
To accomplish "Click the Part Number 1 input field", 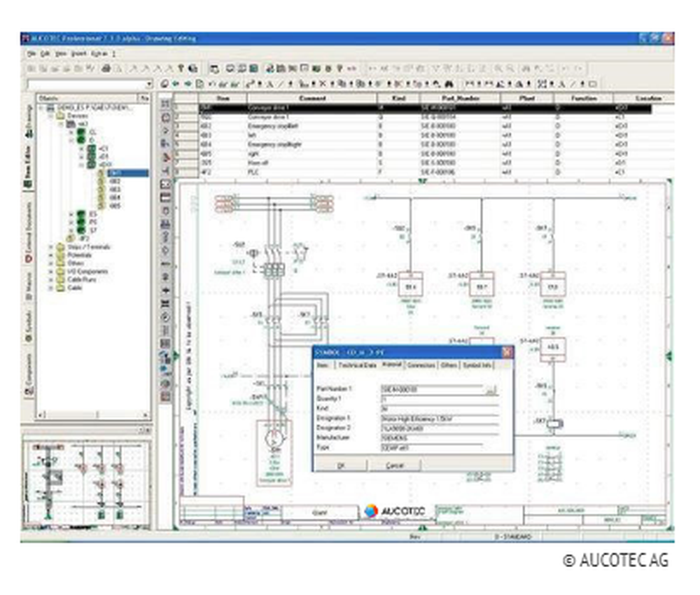I will click(432, 390).
